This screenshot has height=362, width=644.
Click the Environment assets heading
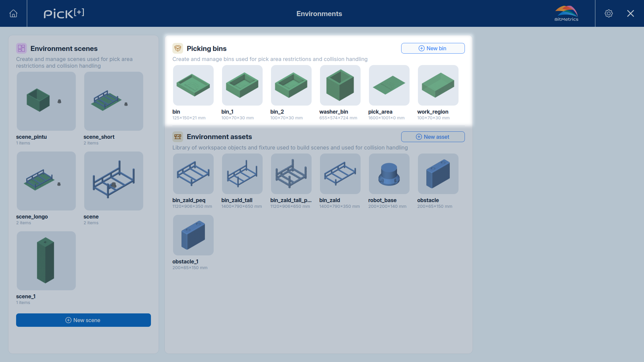219,137
